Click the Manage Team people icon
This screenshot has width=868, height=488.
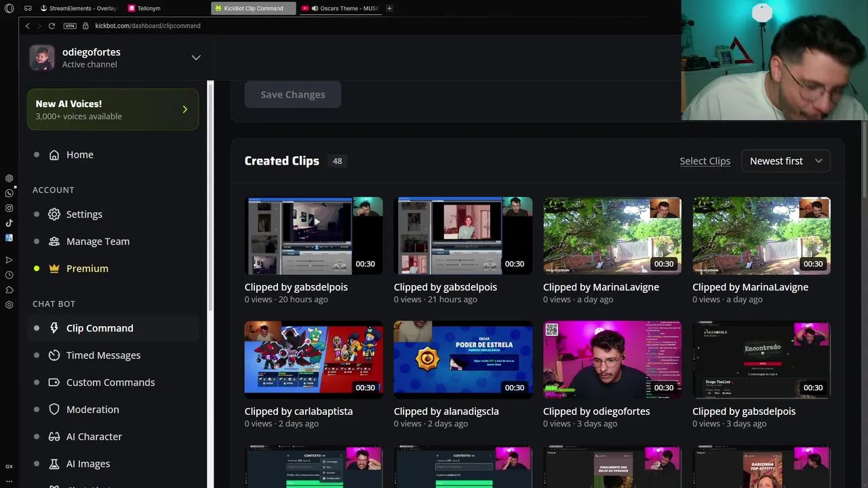[54, 241]
